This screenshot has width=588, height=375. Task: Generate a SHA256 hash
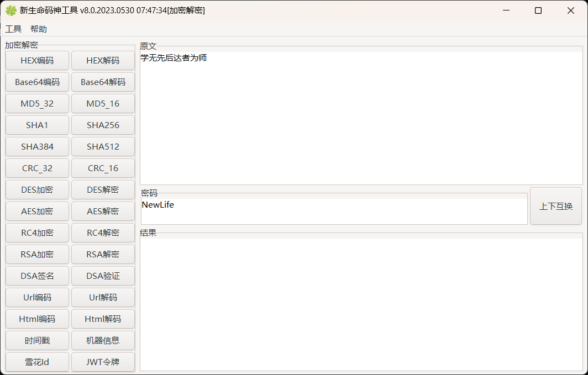coord(103,125)
